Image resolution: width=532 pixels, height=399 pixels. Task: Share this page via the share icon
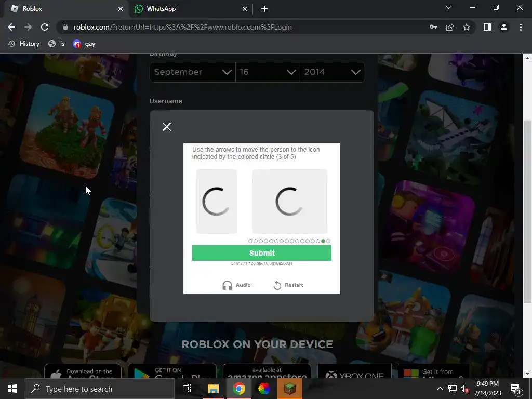(450, 27)
